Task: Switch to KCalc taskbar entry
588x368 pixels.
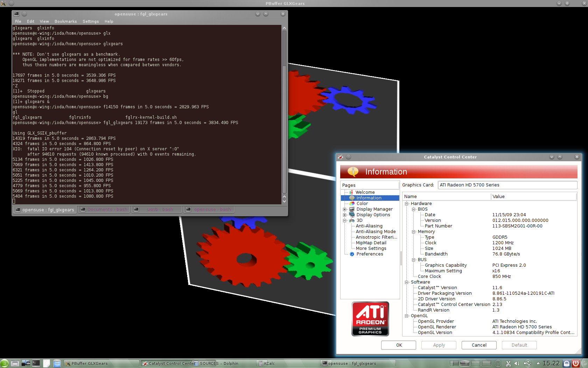Action: pos(288,363)
